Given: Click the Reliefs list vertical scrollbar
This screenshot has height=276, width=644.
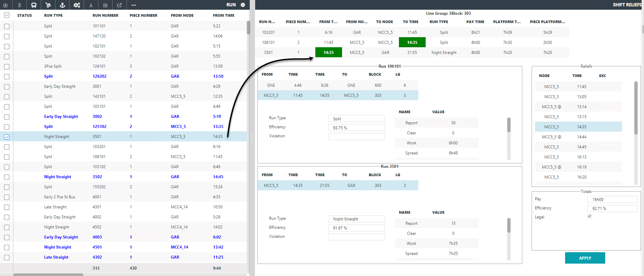Looking at the screenshot, I should [x=636, y=107].
